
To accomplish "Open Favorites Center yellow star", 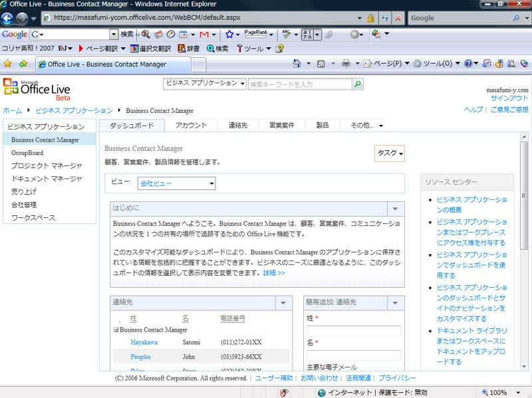I will (7, 64).
